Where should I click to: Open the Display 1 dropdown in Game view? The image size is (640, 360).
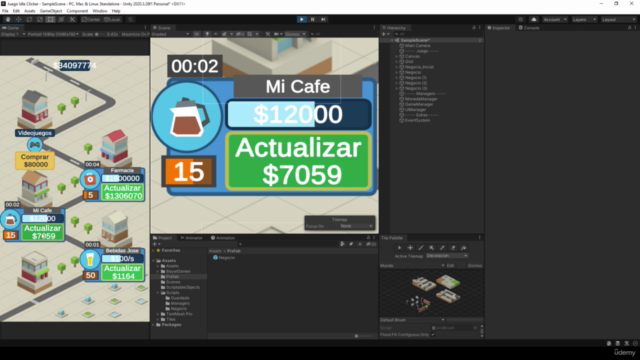click(13, 34)
